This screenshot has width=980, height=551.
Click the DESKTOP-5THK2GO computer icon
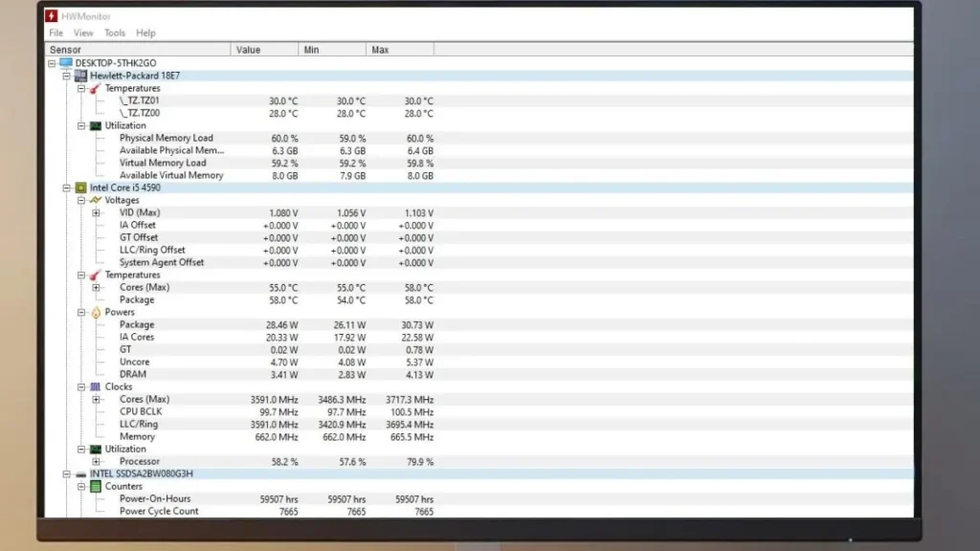click(x=64, y=63)
